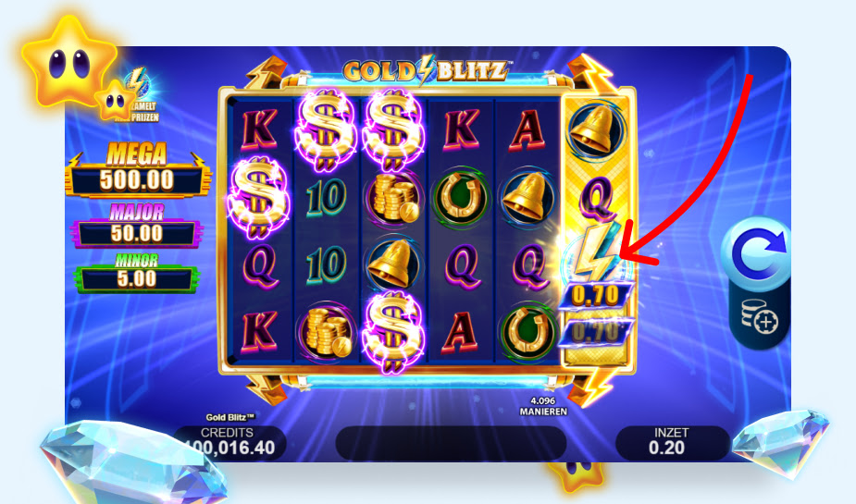Select the gold bell atop the side reel

(x=596, y=130)
